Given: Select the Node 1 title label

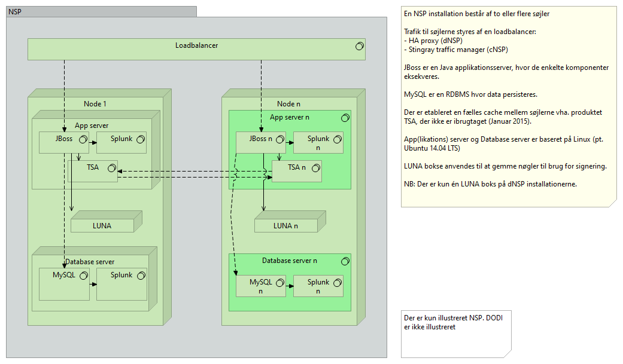Looking at the screenshot, I should pyautogui.click(x=95, y=104).
